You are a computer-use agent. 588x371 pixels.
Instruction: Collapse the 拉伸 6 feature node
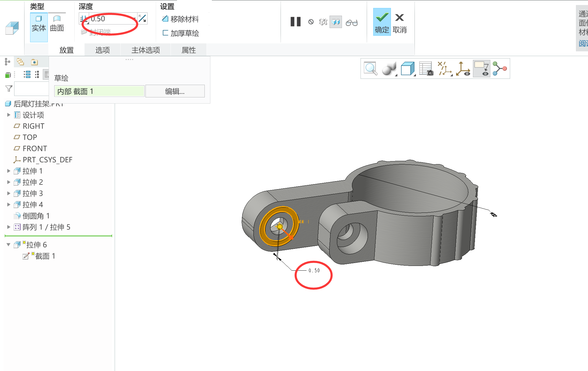(x=9, y=245)
